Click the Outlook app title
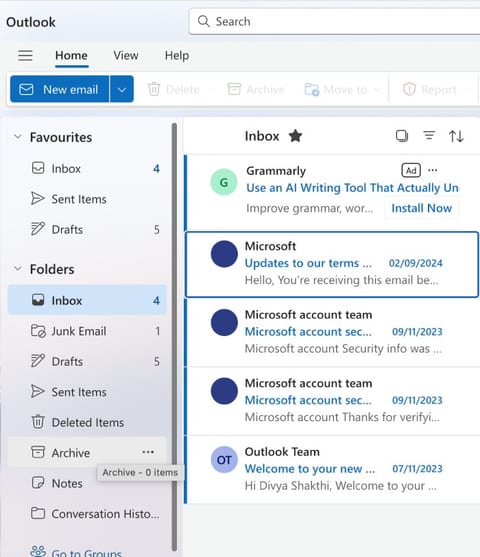The image size is (480, 557). click(x=31, y=22)
